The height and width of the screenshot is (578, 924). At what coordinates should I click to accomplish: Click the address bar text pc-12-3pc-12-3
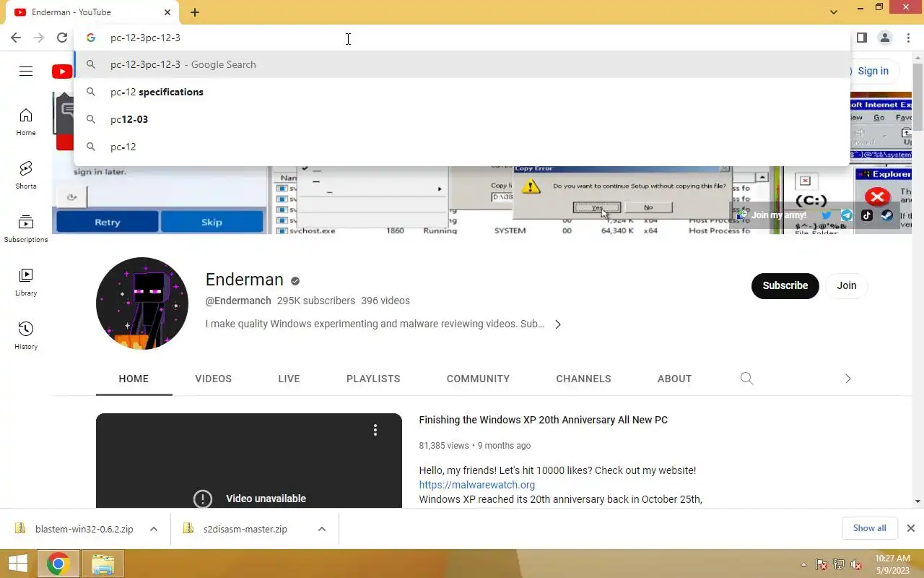pos(145,38)
